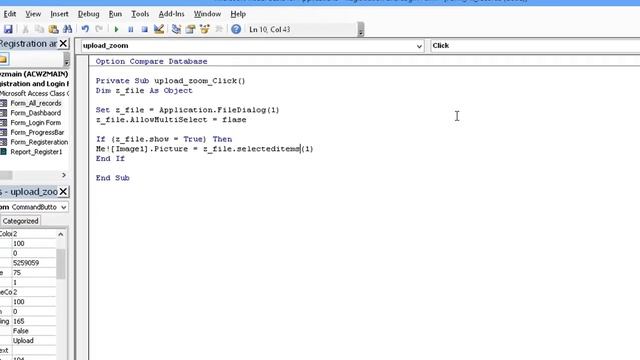Open the Add-Ins menu
Viewport: 640px width, 360px height.
[171, 14]
